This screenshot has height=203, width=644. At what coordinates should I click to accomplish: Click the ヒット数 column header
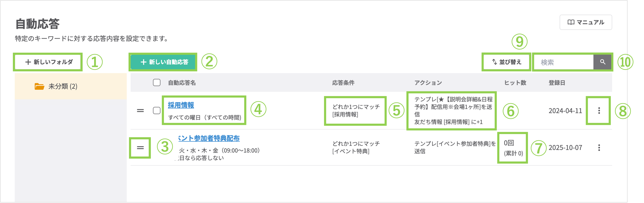[x=515, y=83]
